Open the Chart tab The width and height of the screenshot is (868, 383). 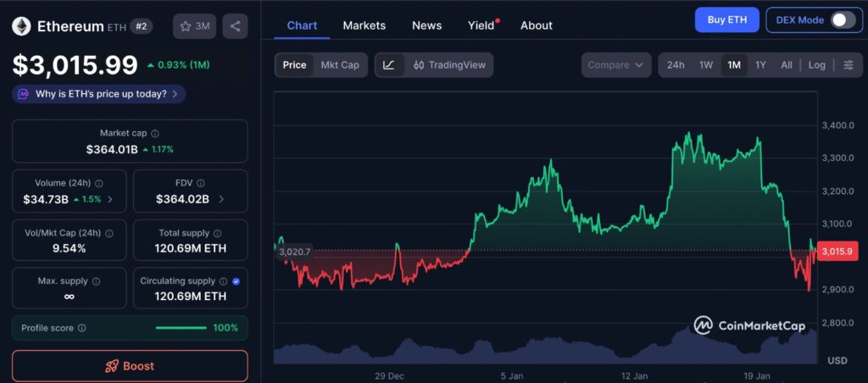pyautogui.click(x=302, y=25)
